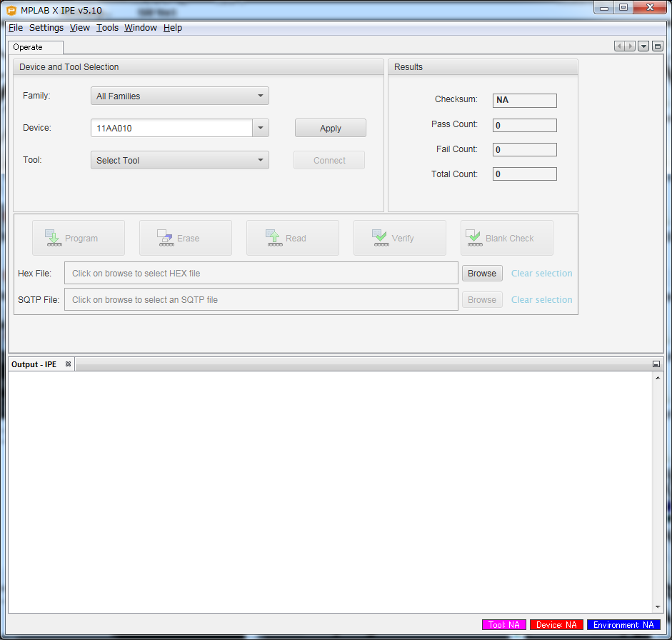Maximize the Operate window pane icon
The image size is (672, 640).
[658, 46]
